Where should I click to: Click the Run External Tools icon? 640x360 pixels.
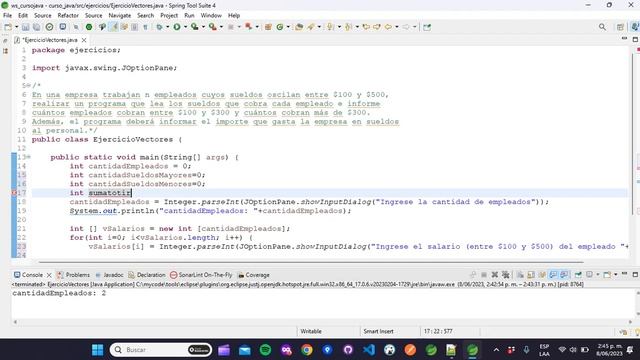213,27
